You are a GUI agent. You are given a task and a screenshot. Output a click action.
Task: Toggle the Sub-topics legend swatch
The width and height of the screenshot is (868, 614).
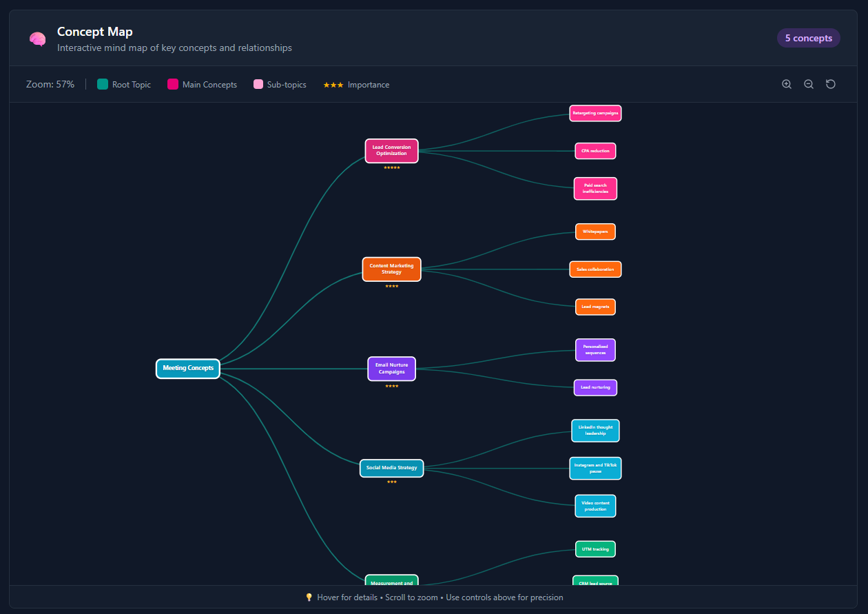pyautogui.click(x=259, y=83)
